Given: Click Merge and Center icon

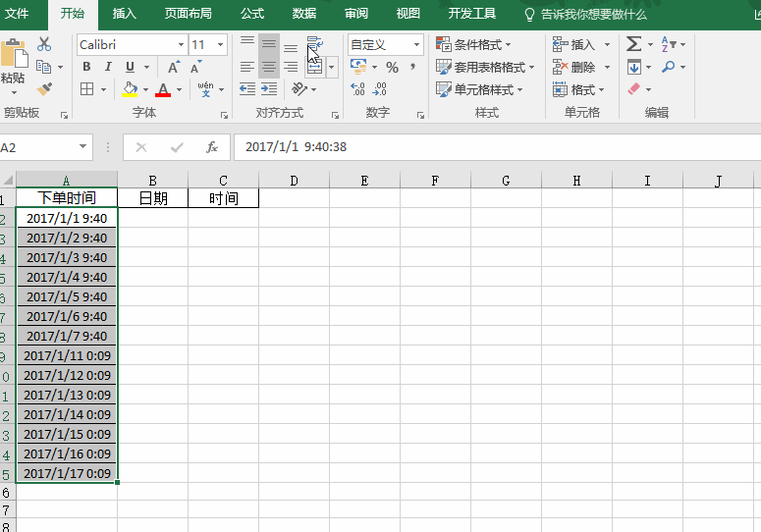Looking at the screenshot, I should 314,67.
